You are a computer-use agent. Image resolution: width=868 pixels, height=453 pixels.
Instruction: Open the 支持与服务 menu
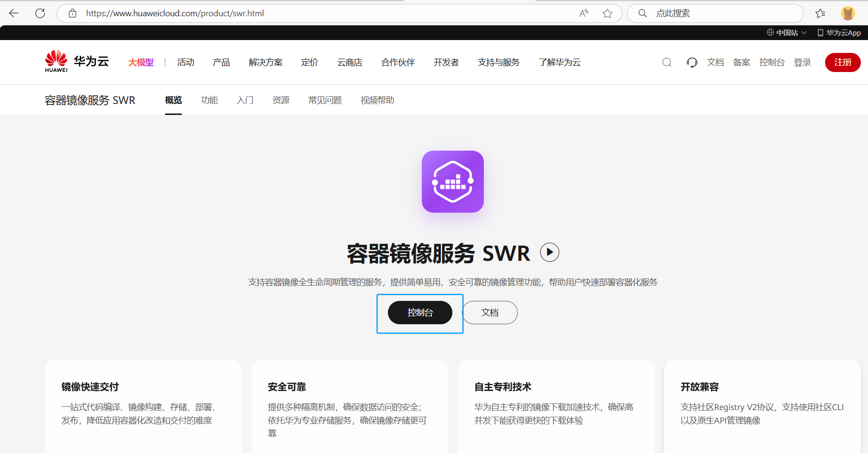click(499, 62)
